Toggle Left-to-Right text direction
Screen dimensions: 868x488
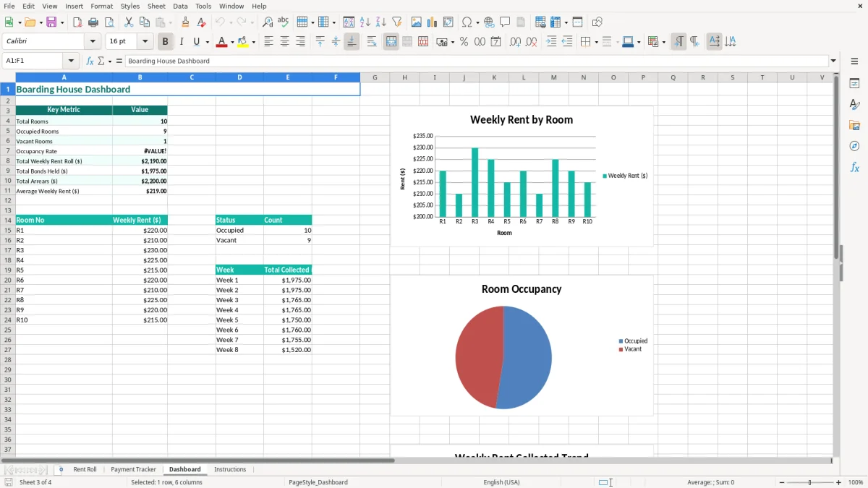click(x=678, y=42)
